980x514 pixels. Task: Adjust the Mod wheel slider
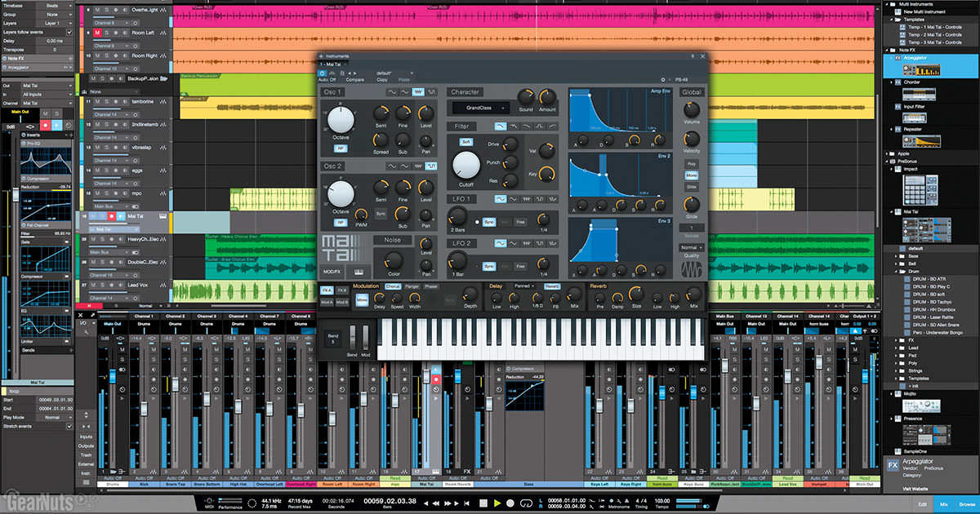[365, 339]
